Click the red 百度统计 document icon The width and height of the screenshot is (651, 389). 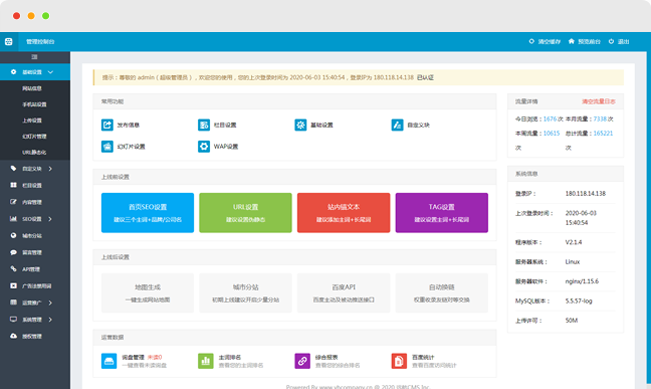tap(399, 361)
